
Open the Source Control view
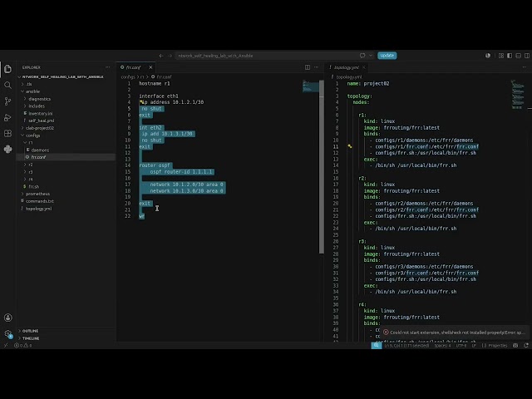point(7,101)
